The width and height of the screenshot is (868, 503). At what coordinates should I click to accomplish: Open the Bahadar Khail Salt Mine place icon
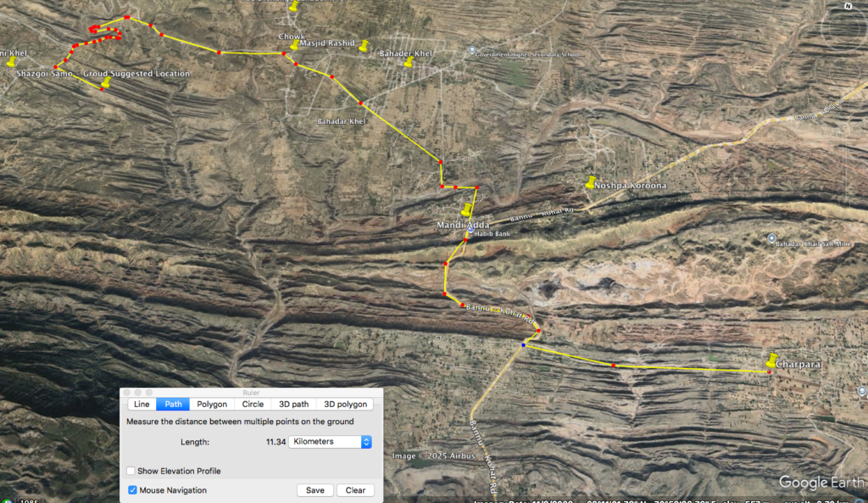771,238
